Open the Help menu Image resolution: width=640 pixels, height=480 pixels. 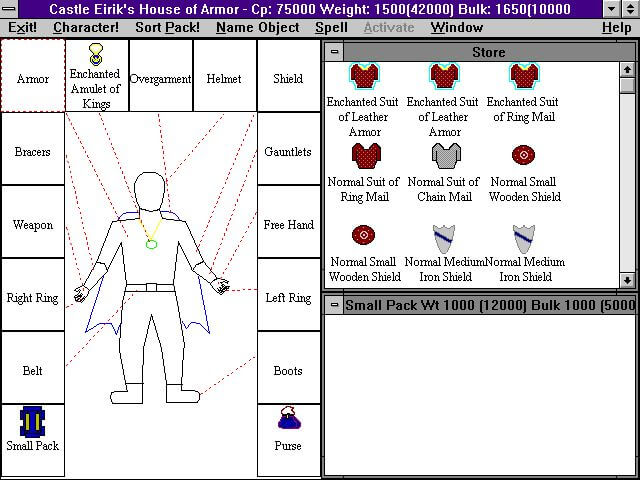coord(617,27)
